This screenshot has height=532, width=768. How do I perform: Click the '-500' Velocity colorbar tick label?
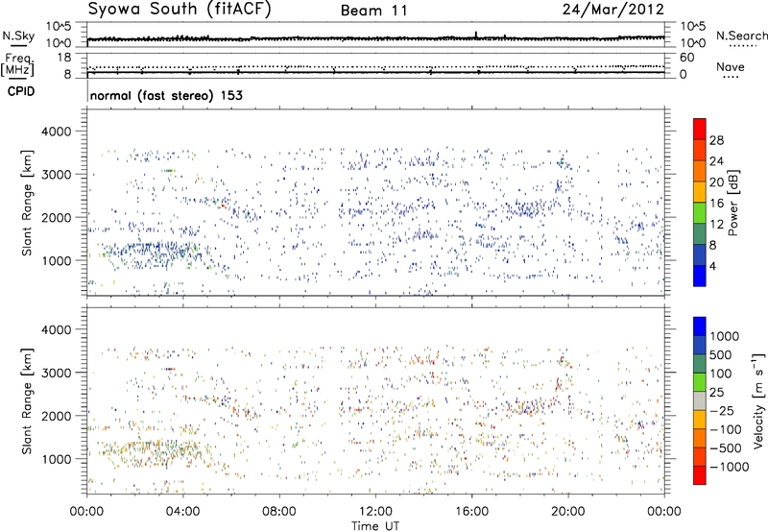pyautogui.click(x=726, y=447)
